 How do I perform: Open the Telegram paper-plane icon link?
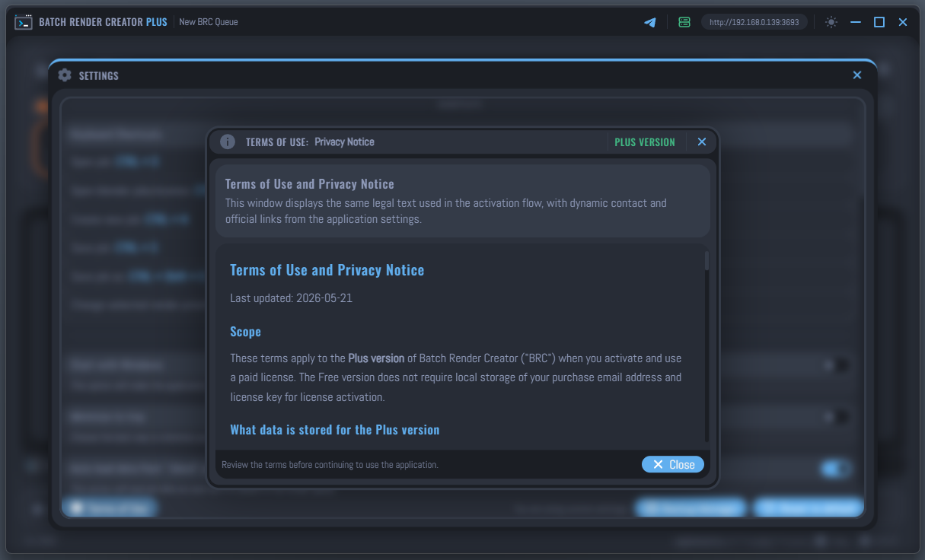point(650,22)
